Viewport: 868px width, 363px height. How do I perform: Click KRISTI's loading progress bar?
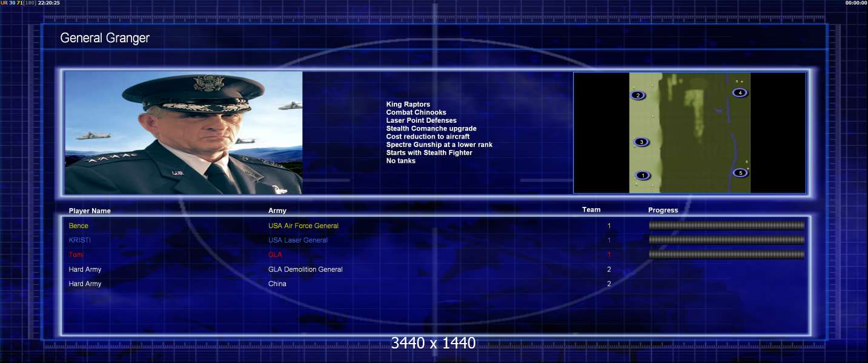point(726,240)
